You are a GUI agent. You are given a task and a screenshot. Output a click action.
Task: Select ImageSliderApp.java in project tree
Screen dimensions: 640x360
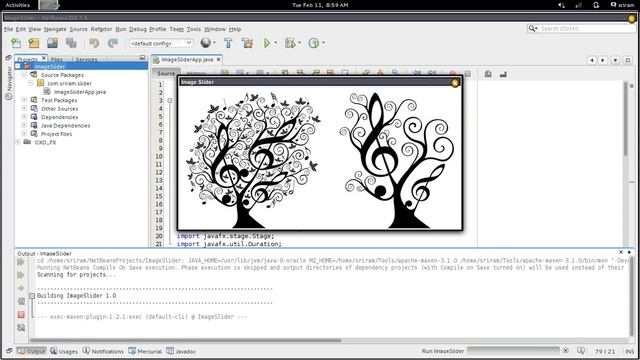[80, 92]
